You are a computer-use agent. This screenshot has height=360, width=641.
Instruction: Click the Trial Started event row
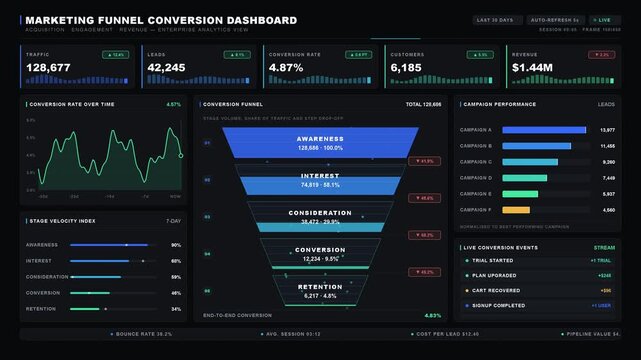[x=538, y=260]
